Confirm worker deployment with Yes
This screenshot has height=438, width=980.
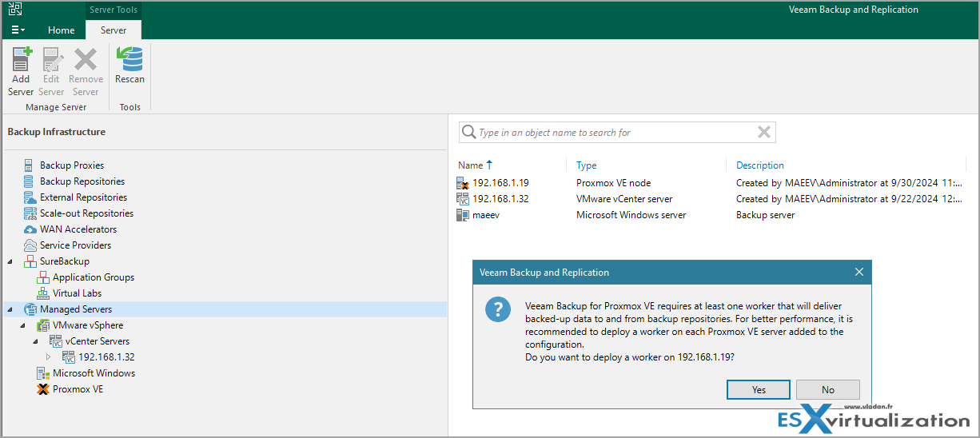coord(759,389)
